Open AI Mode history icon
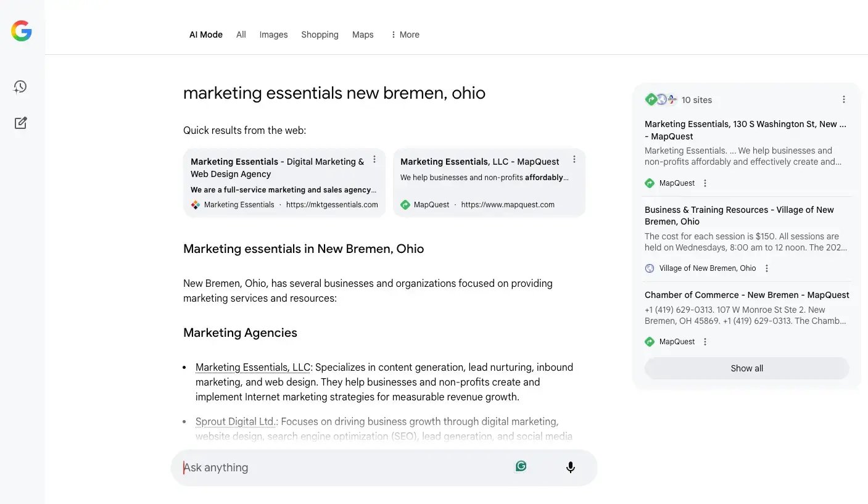The height and width of the screenshot is (504, 868). tap(20, 86)
